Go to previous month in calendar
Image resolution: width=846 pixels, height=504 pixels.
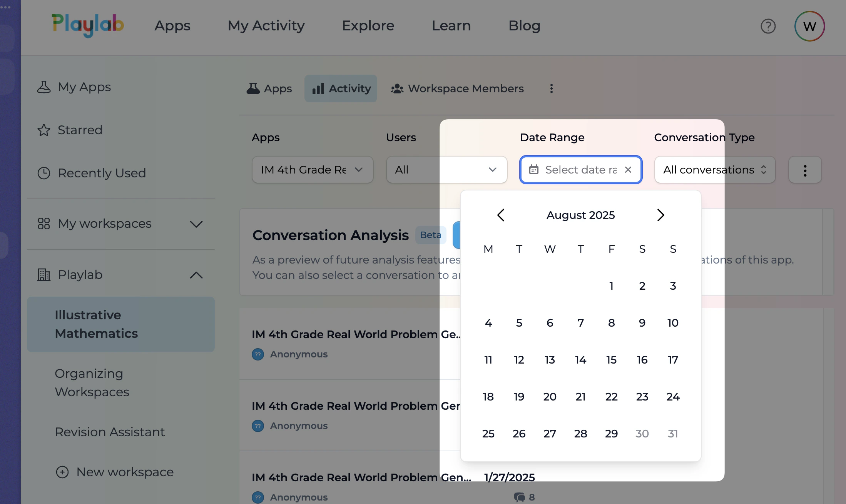[501, 215]
